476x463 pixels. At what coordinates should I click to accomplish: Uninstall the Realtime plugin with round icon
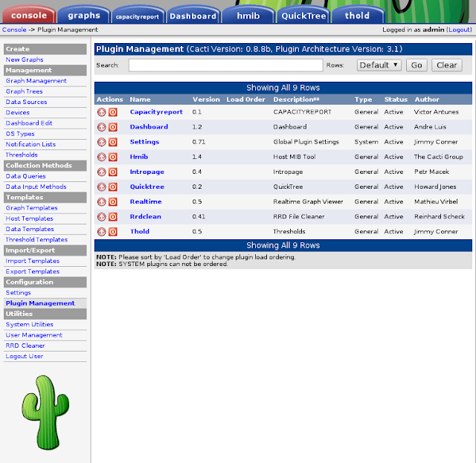coord(101,202)
